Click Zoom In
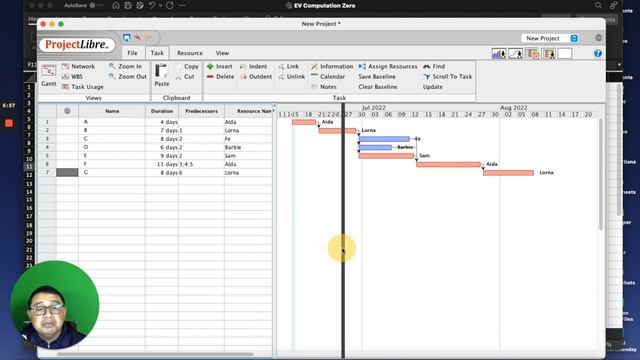Image resolution: width=640 pixels, height=360 pixels. (x=125, y=66)
